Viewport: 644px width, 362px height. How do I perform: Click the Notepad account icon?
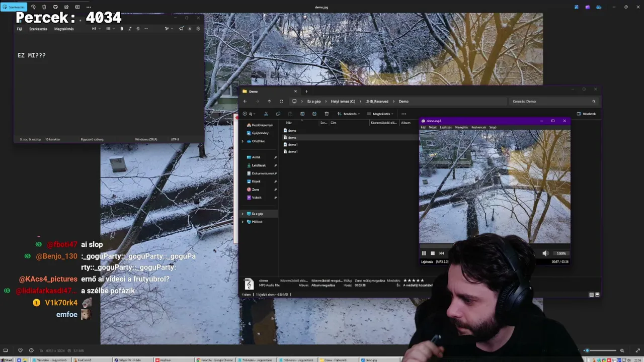[x=190, y=29]
